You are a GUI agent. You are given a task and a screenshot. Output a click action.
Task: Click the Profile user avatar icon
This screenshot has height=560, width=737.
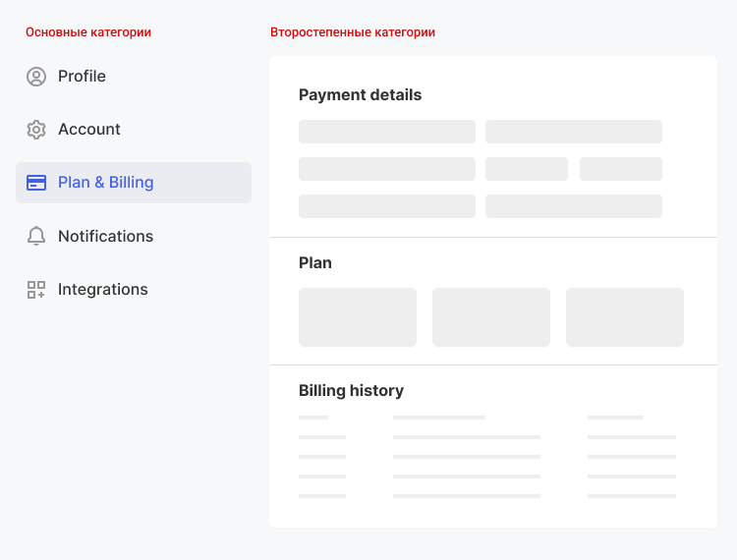pos(36,77)
